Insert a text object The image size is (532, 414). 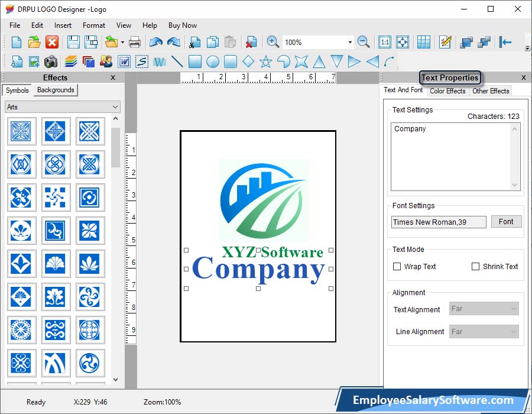[x=17, y=62]
